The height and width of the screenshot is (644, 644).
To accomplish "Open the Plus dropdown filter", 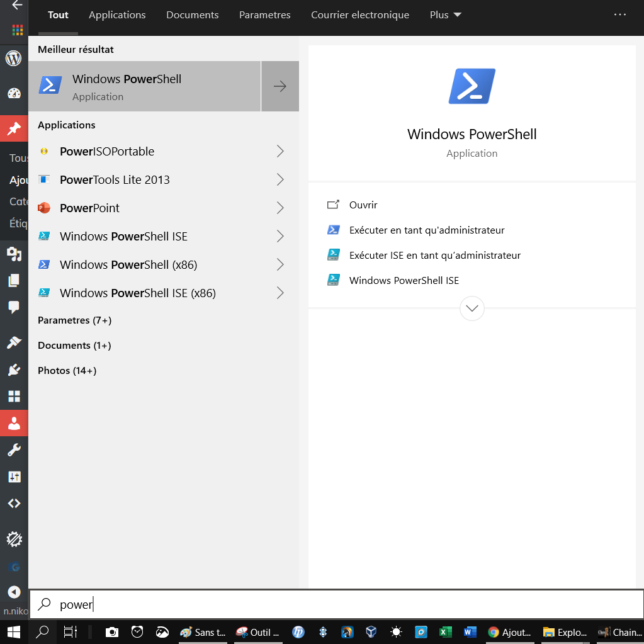I will pyautogui.click(x=445, y=15).
